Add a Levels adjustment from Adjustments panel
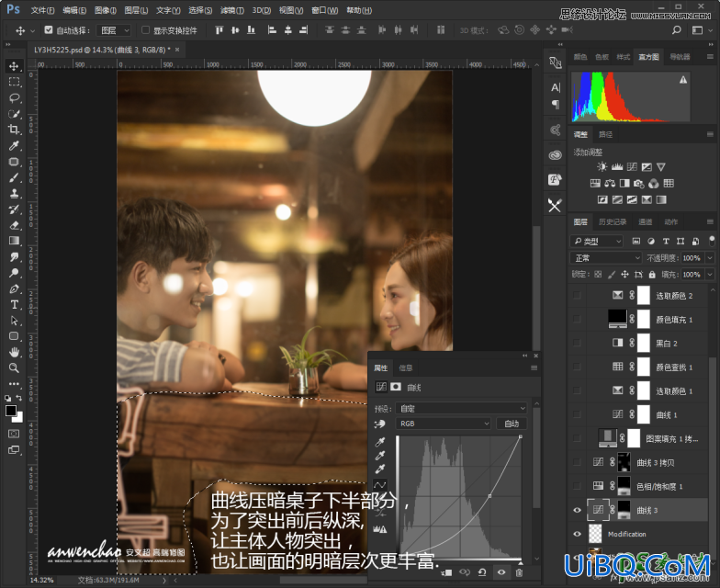 tap(617, 167)
